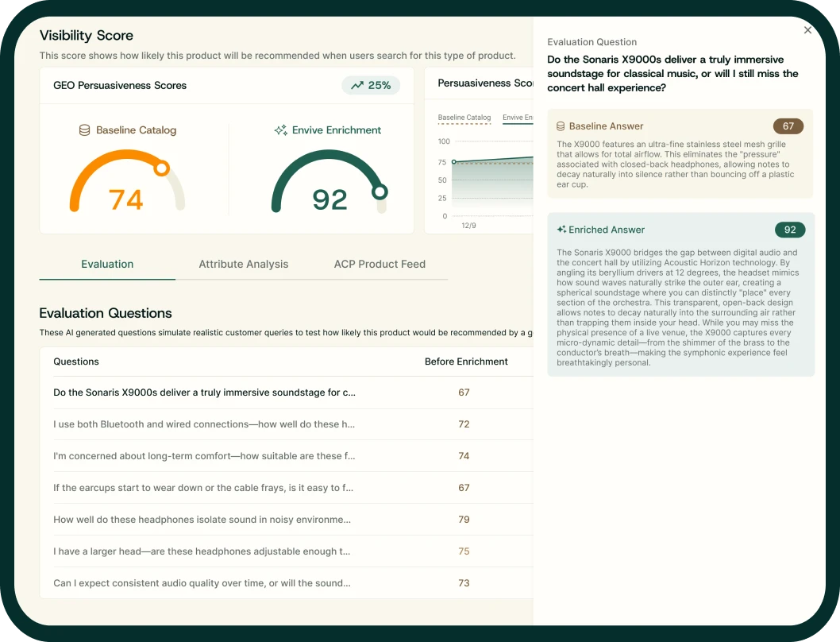Viewport: 840px width, 642px height.
Task: Click score 75 in Before Enrichment column
Action: click(x=464, y=551)
